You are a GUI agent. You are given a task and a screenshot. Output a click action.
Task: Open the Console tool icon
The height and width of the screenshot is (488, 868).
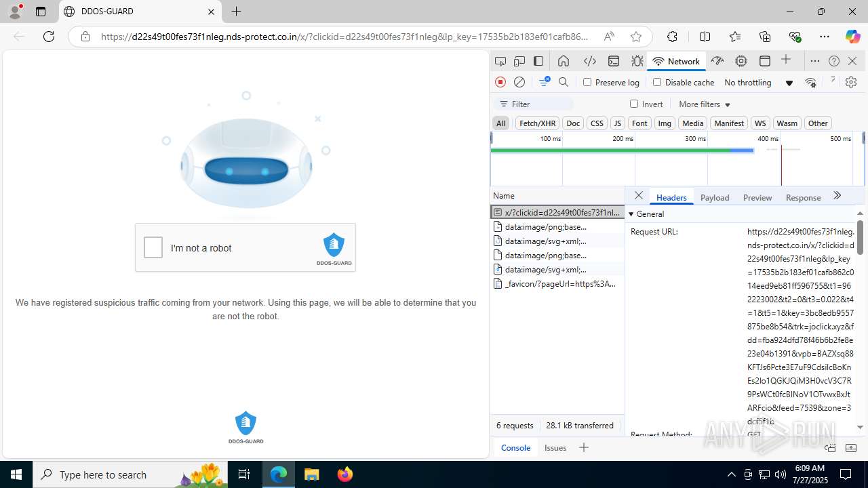[614, 61]
